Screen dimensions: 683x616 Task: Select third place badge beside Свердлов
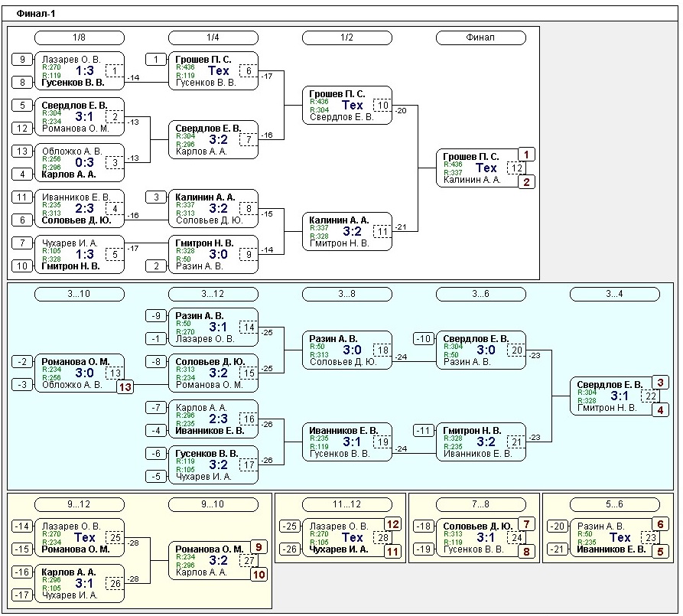click(x=661, y=383)
